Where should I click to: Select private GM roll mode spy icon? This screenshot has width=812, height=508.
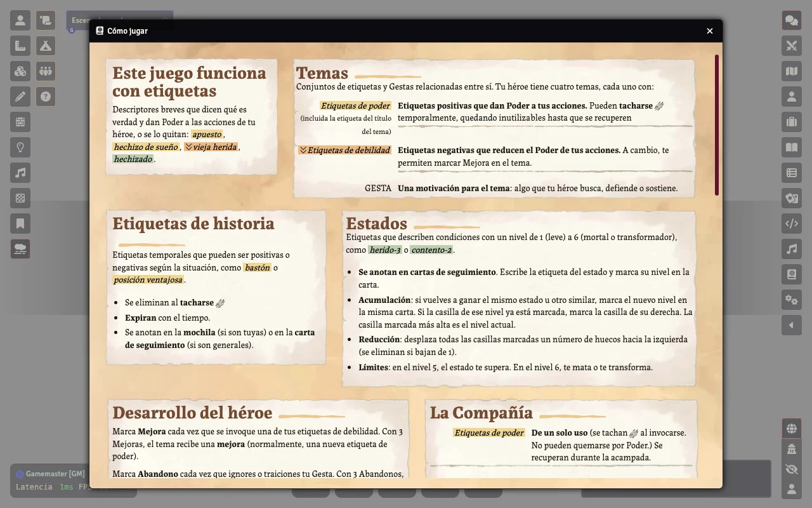pos(792,449)
